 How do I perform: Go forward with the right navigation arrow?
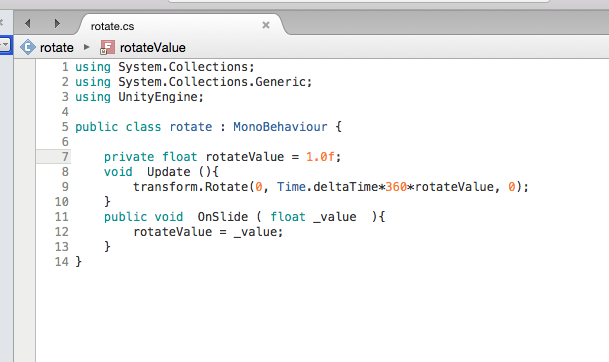(57, 24)
